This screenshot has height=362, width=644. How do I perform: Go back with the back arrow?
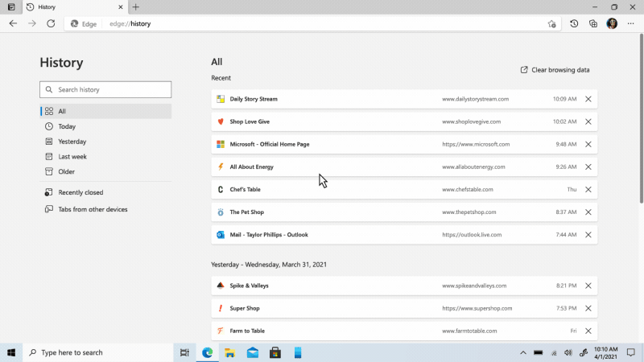(x=13, y=24)
